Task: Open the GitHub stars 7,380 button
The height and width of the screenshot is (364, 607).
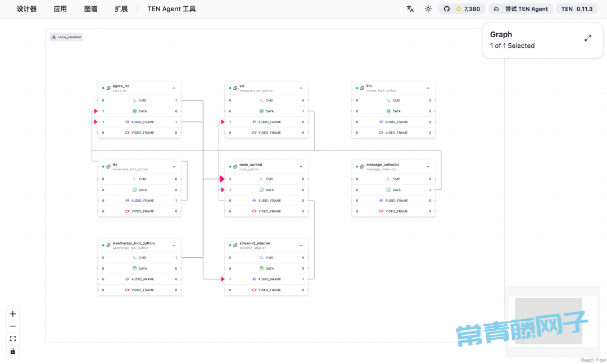Action: pyautogui.click(x=462, y=9)
